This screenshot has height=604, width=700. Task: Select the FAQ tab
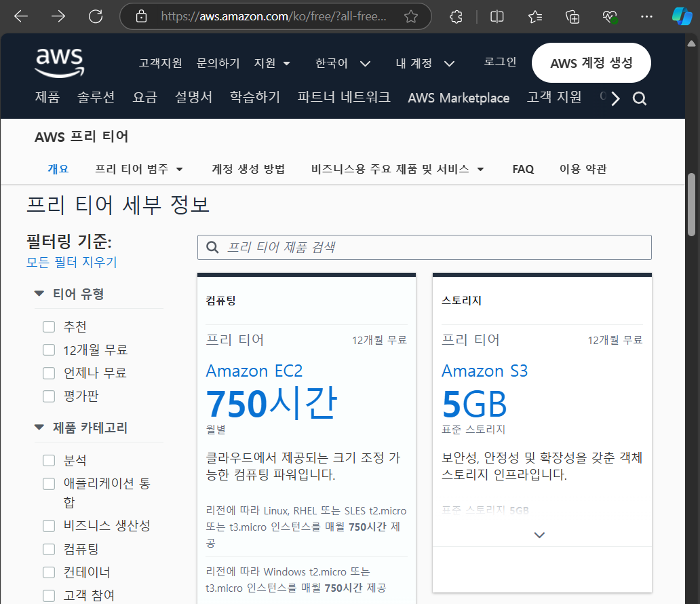click(x=523, y=169)
